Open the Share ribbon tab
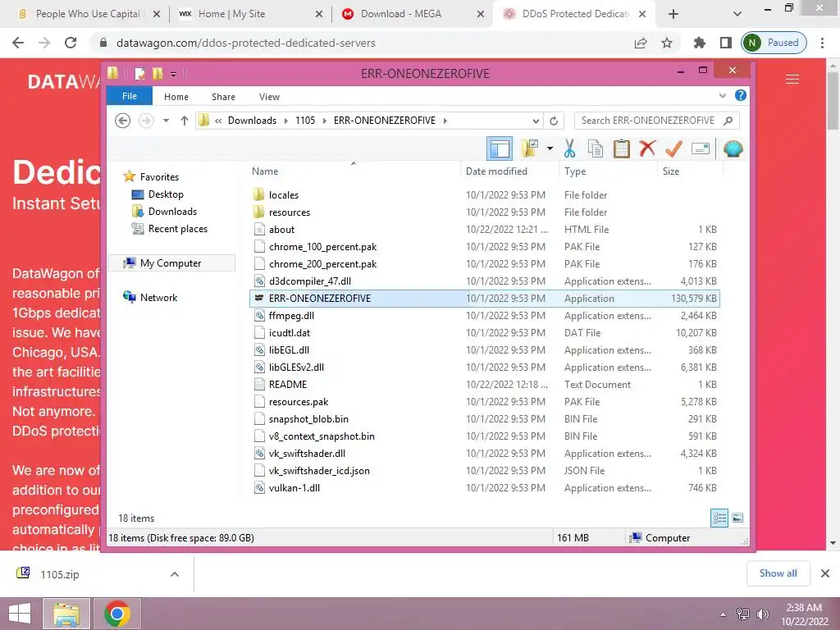Image resolution: width=840 pixels, height=630 pixels. pyautogui.click(x=223, y=97)
